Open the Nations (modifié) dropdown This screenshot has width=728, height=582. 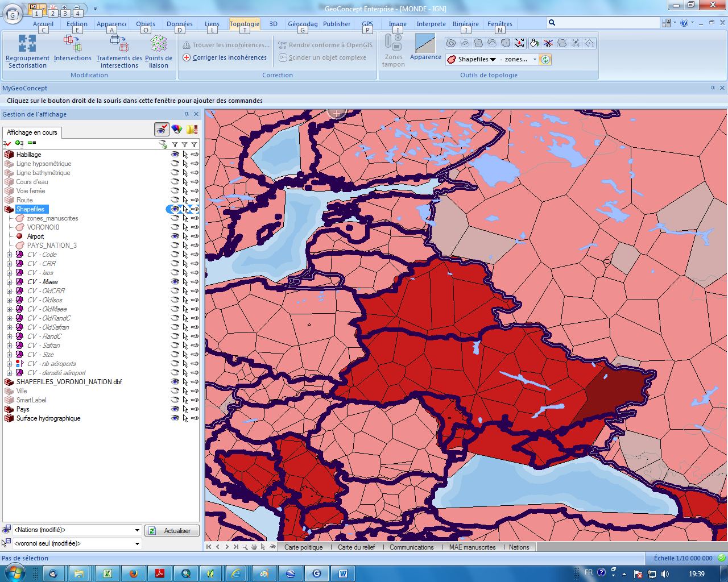coord(137,530)
